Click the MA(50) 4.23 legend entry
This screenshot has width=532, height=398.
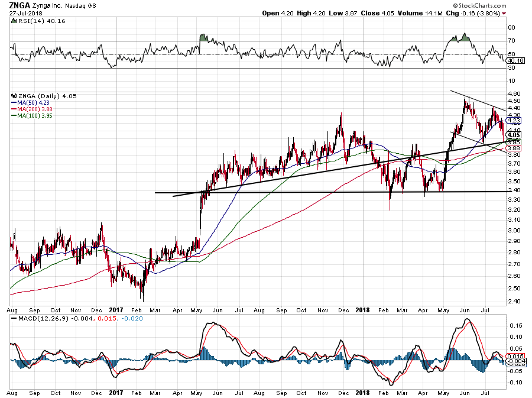[x=33, y=102]
